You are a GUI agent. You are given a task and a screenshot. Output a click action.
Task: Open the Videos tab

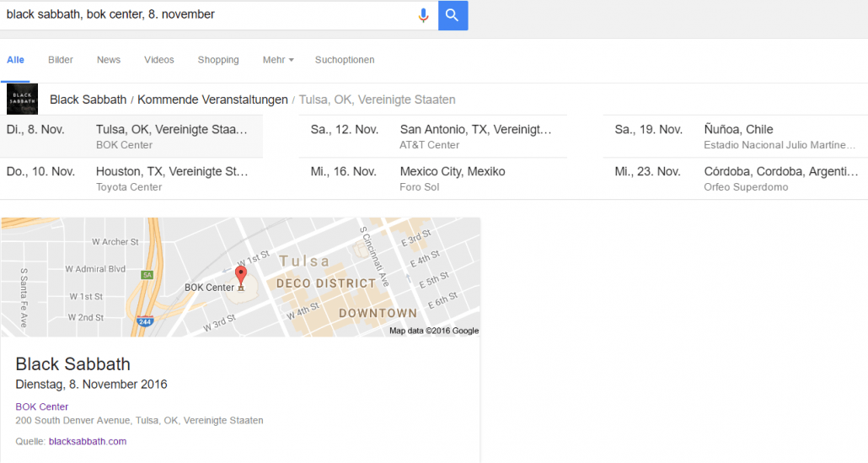coord(159,60)
